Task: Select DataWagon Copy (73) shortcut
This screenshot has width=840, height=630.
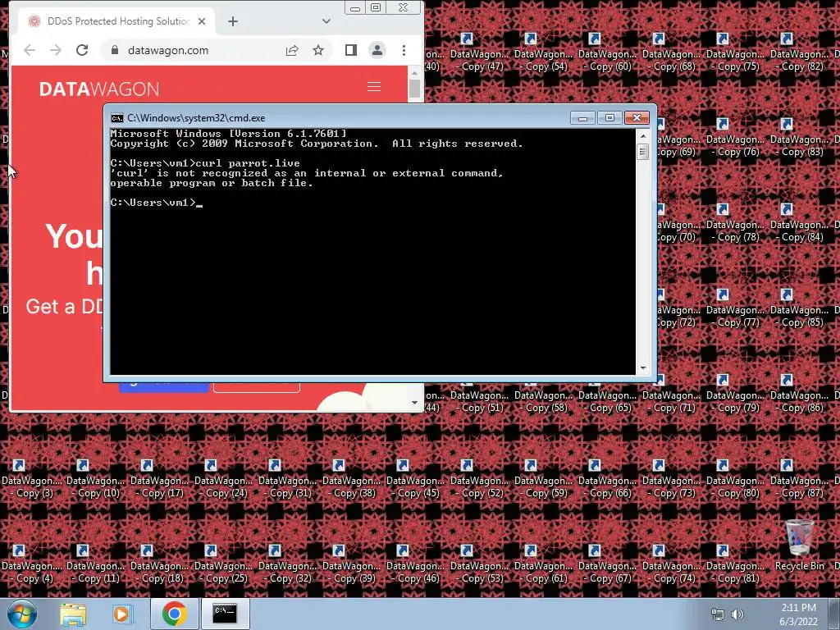Action: pyautogui.click(x=672, y=478)
